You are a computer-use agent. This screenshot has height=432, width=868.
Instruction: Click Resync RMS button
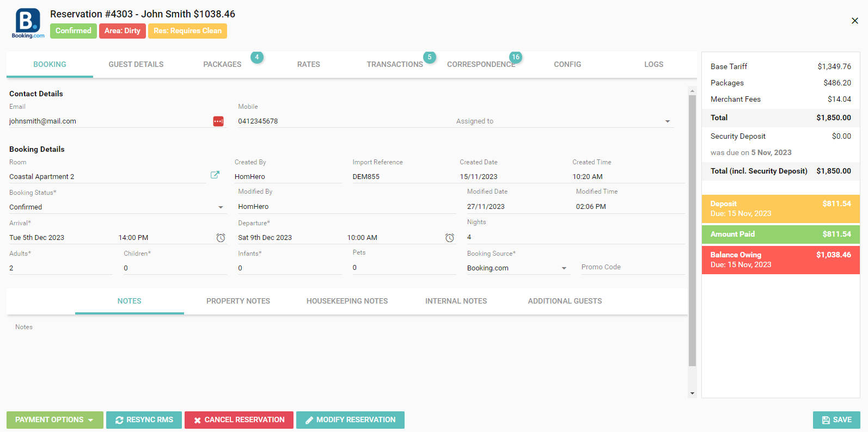click(x=144, y=420)
